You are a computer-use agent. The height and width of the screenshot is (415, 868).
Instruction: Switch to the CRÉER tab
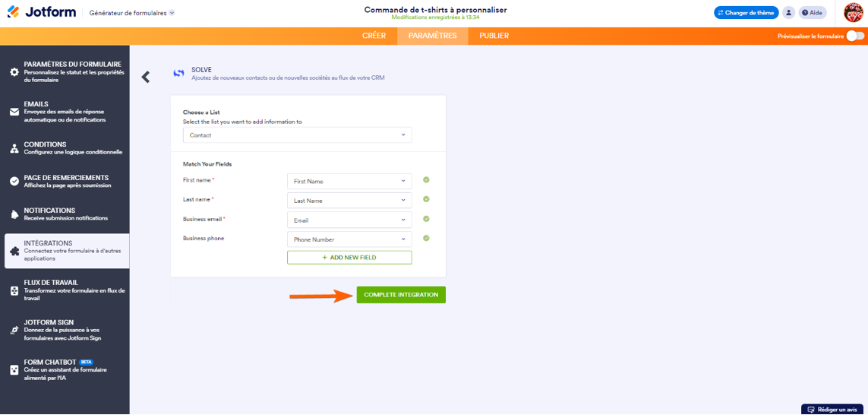click(374, 36)
